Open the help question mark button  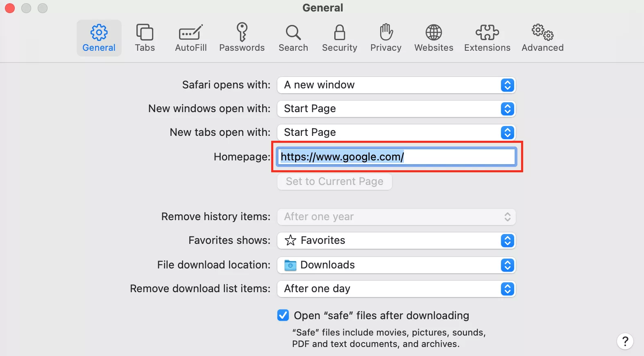pyautogui.click(x=625, y=341)
